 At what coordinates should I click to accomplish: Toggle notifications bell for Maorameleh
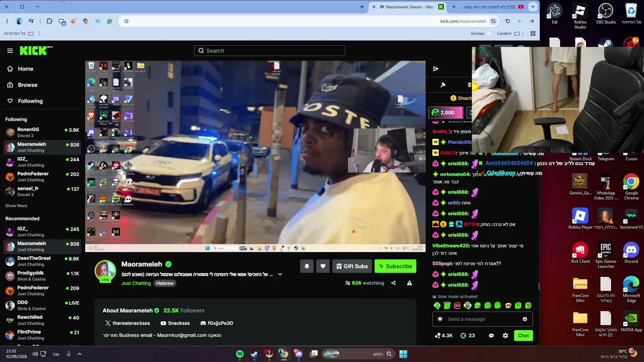coord(307,266)
